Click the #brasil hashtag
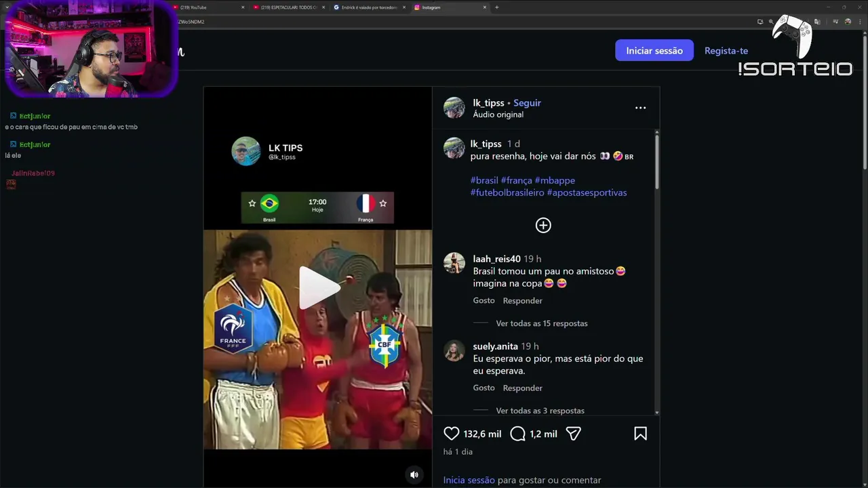 [484, 180]
